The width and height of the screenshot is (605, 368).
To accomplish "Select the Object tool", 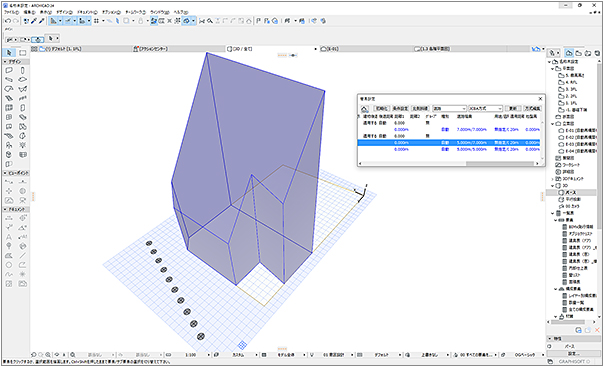I will click(x=9, y=145).
